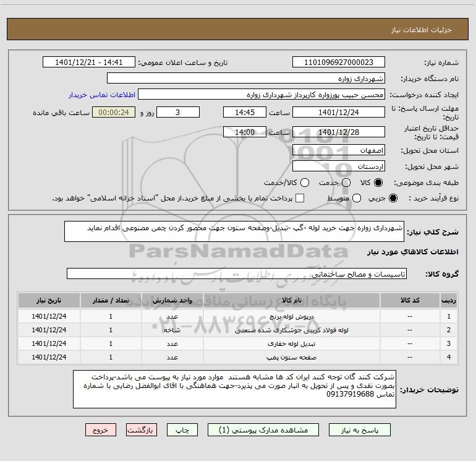Click the validity time field 14:00

point(245,132)
